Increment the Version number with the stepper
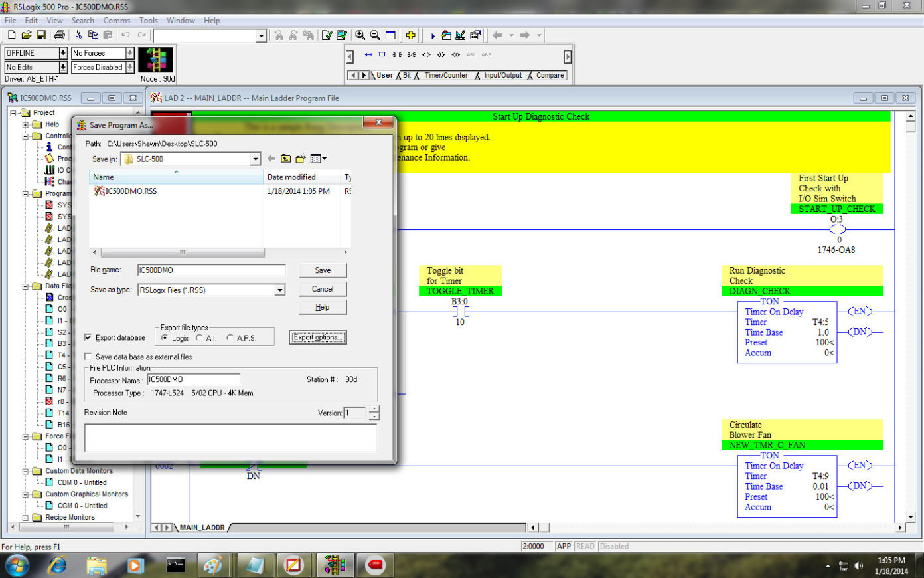The image size is (924, 578). pos(373,410)
